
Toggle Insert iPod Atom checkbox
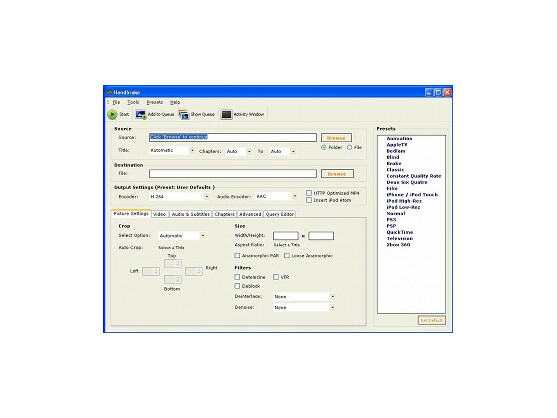click(309, 200)
